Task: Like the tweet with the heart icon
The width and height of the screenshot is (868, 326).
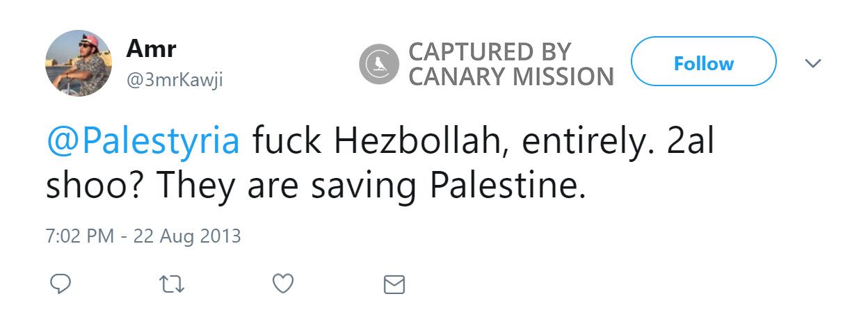Action: click(282, 284)
